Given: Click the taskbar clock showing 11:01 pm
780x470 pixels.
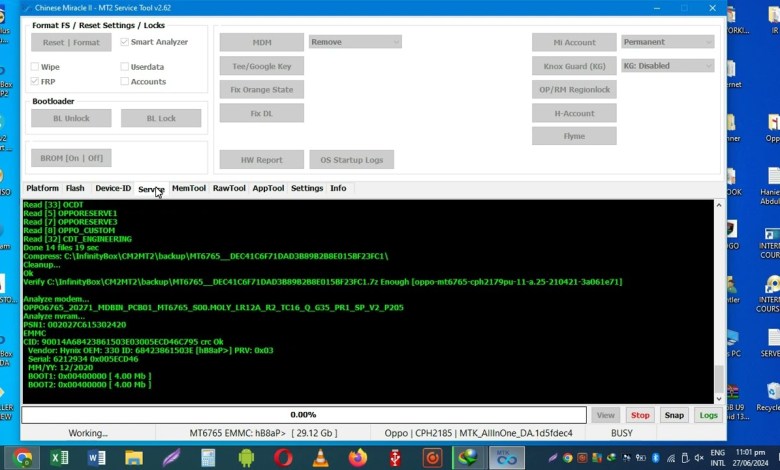Looking at the screenshot, I should [750, 458].
